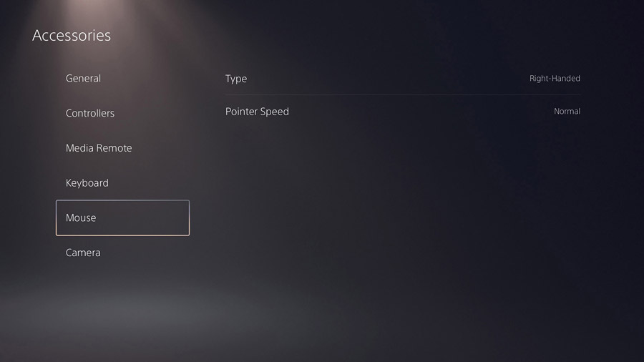644x362 pixels.
Task: Open the mouse Type setting row
Action: click(403, 79)
